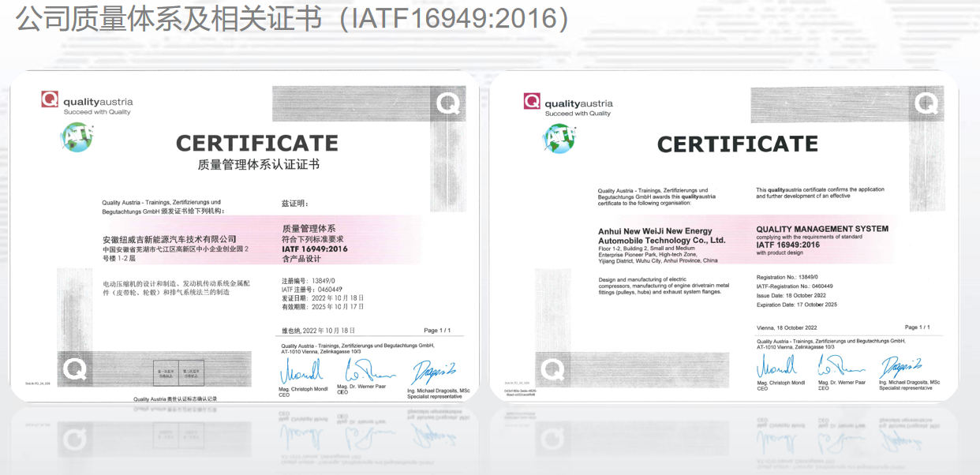Click the quality austria logo on the English certificate

(x=568, y=105)
